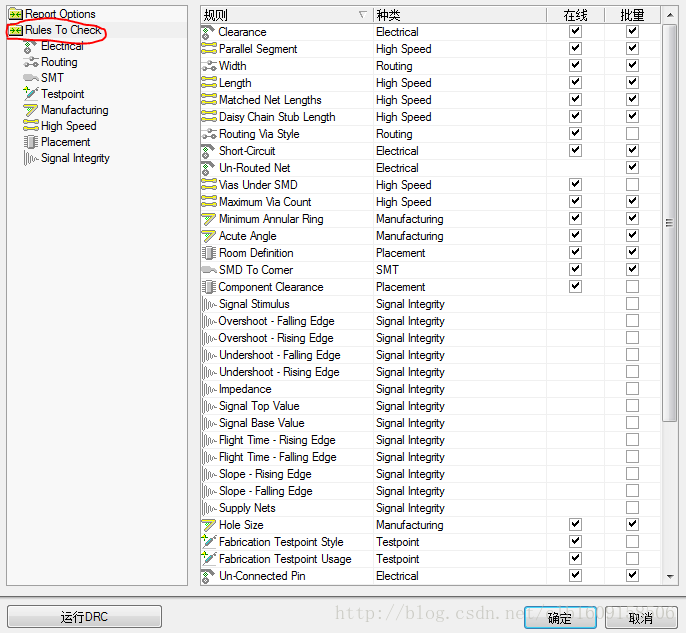Screen dimensions: 686x633
Task: Click the Component Clearance rule icon
Action: click(209, 287)
